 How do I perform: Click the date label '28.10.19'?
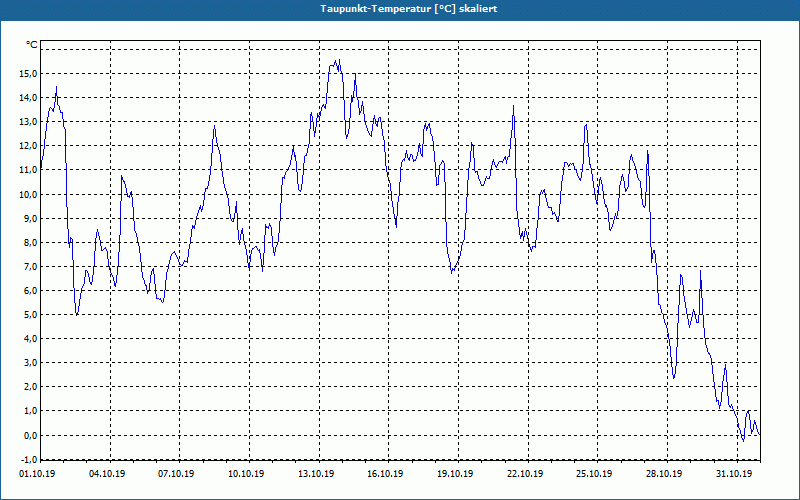(x=664, y=474)
